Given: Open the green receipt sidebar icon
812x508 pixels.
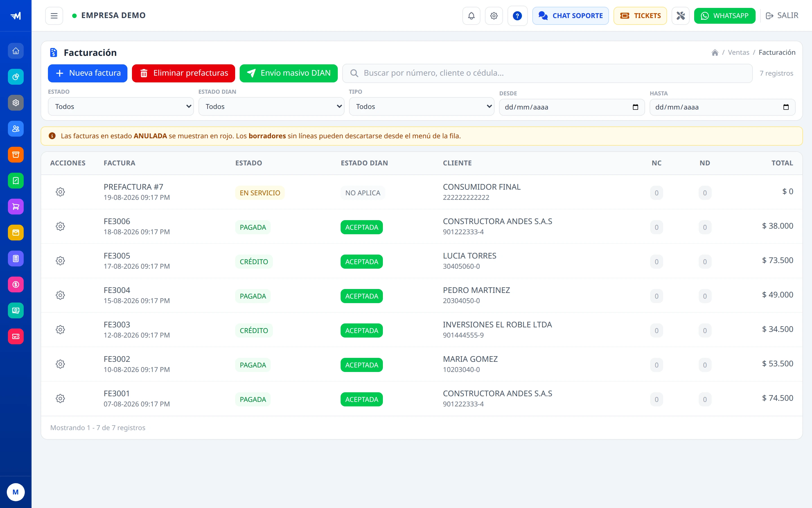Looking at the screenshot, I should [16, 181].
